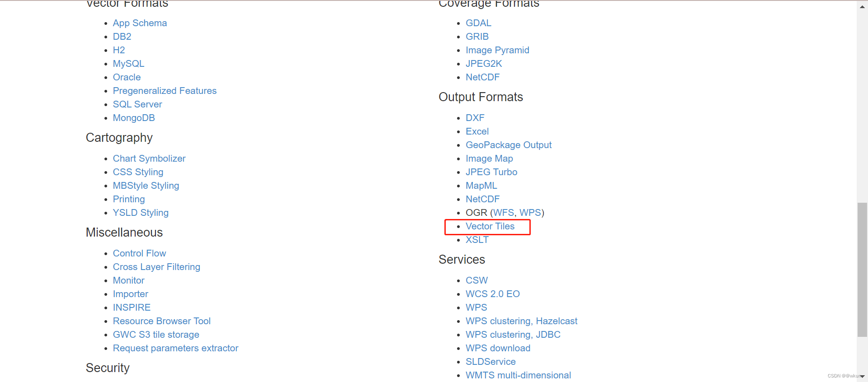868x382 pixels.
Task: Open Pregeneralized Features link
Action: [x=165, y=91]
